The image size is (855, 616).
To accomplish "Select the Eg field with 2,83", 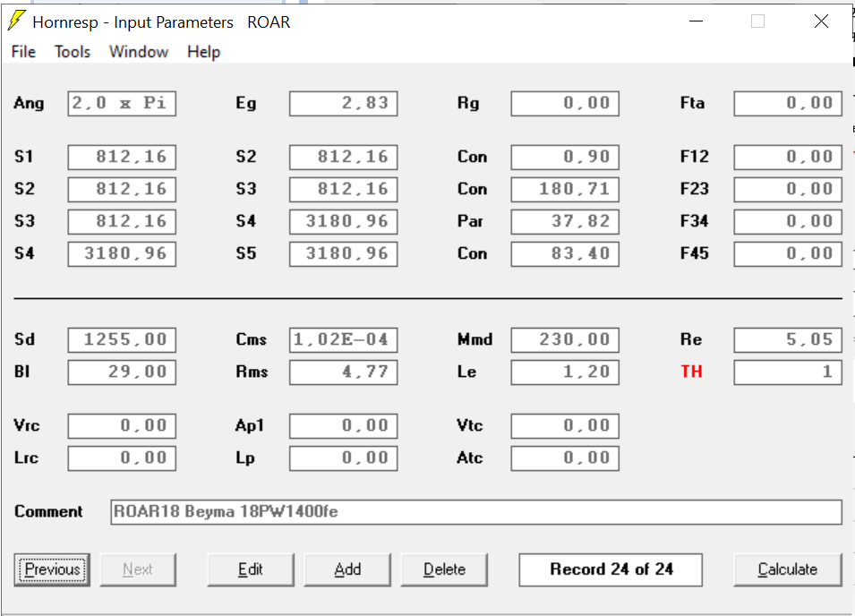I will click(344, 104).
